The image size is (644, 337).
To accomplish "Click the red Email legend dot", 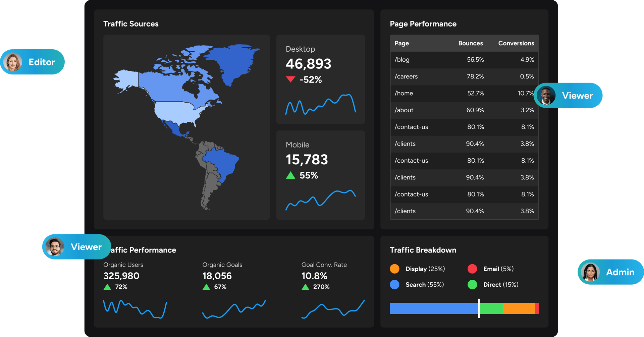I will pyautogui.click(x=472, y=269).
